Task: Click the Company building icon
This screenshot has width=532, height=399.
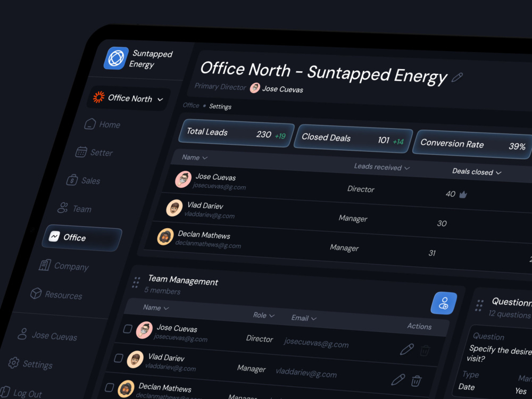Action: click(45, 264)
